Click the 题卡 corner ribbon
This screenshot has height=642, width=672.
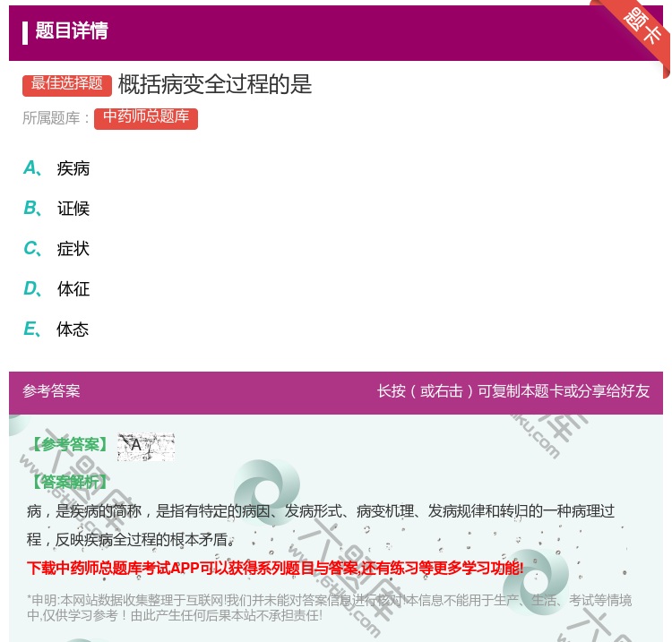pyautogui.click(x=642, y=27)
